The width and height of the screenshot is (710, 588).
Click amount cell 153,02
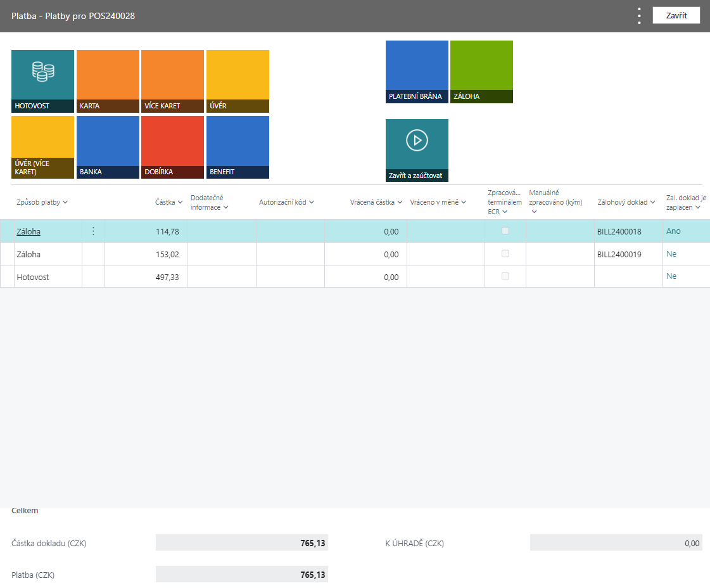tap(146, 254)
